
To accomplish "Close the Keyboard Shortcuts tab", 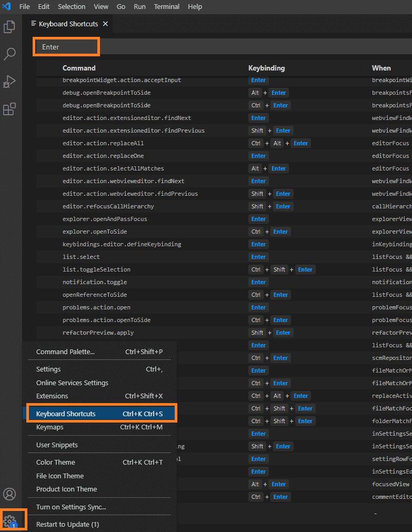I will (x=105, y=24).
